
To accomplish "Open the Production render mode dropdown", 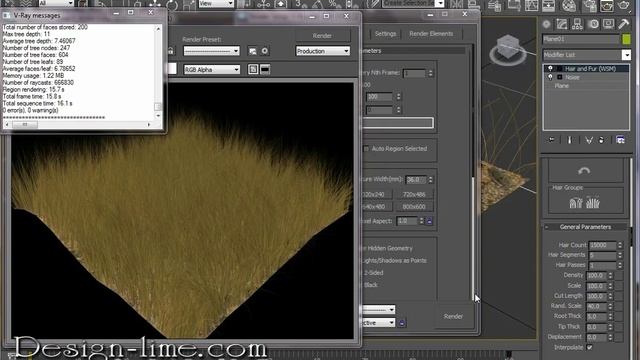I will pyautogui.click(x=322, y=51).
